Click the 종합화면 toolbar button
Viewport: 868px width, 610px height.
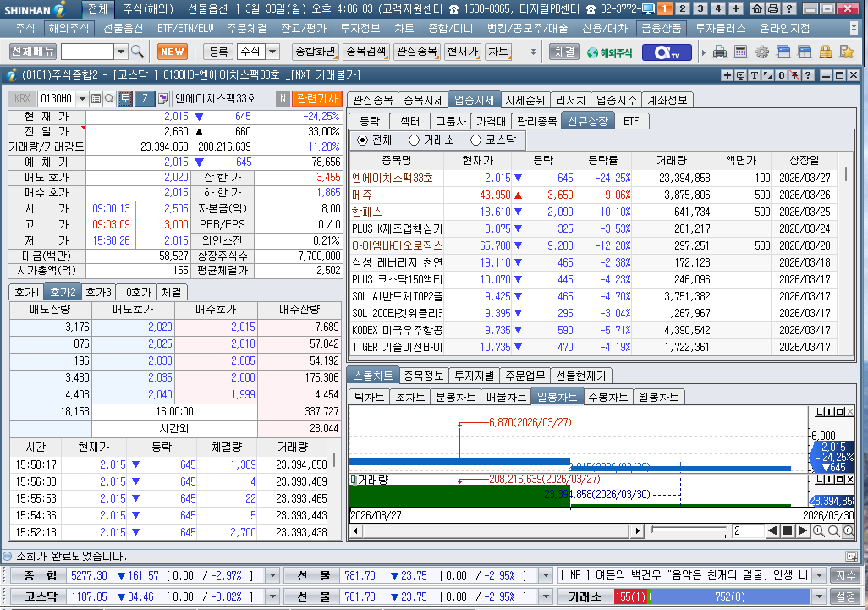point(315,52)
